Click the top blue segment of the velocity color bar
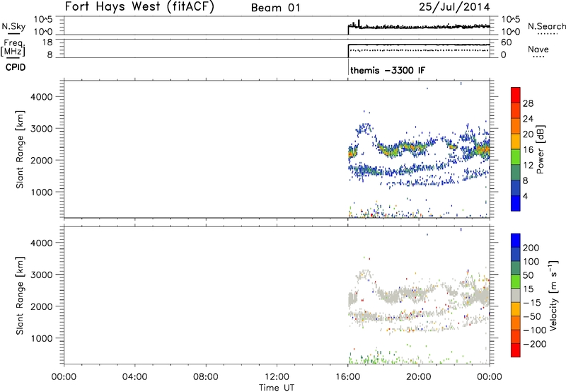 (x=516, y=241)
